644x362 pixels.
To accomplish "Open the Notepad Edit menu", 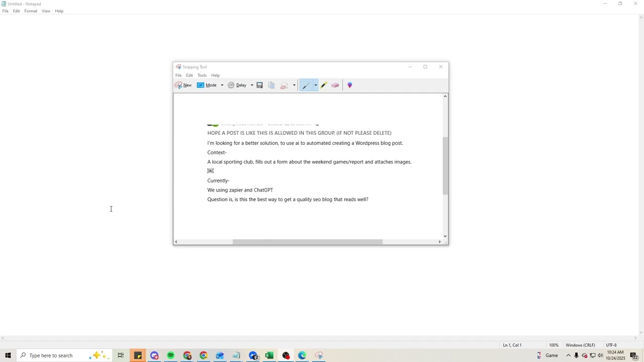I will (17, 11).
